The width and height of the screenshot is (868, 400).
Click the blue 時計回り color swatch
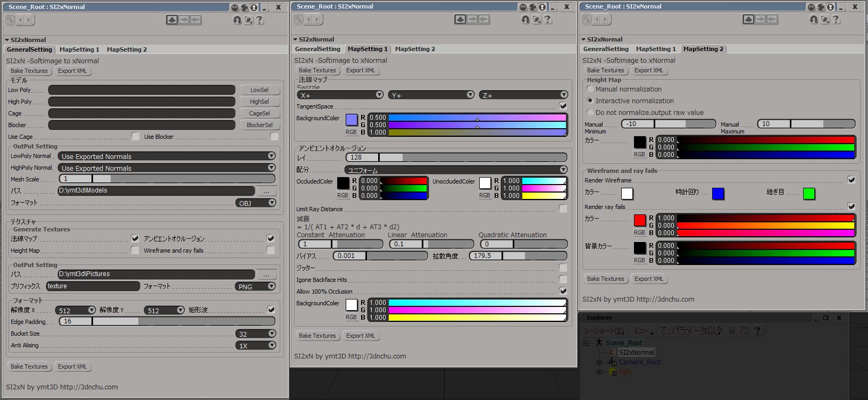[x=718, y=194]
